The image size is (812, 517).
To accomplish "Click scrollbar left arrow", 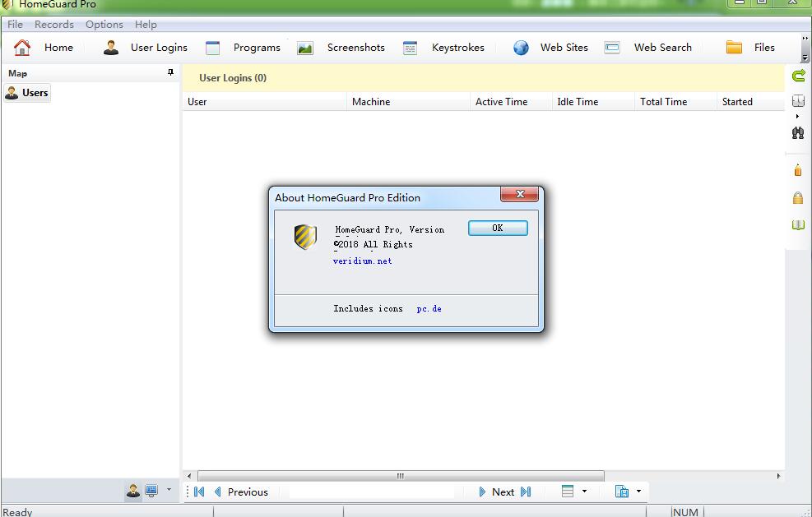I will (x=189, y=476).
